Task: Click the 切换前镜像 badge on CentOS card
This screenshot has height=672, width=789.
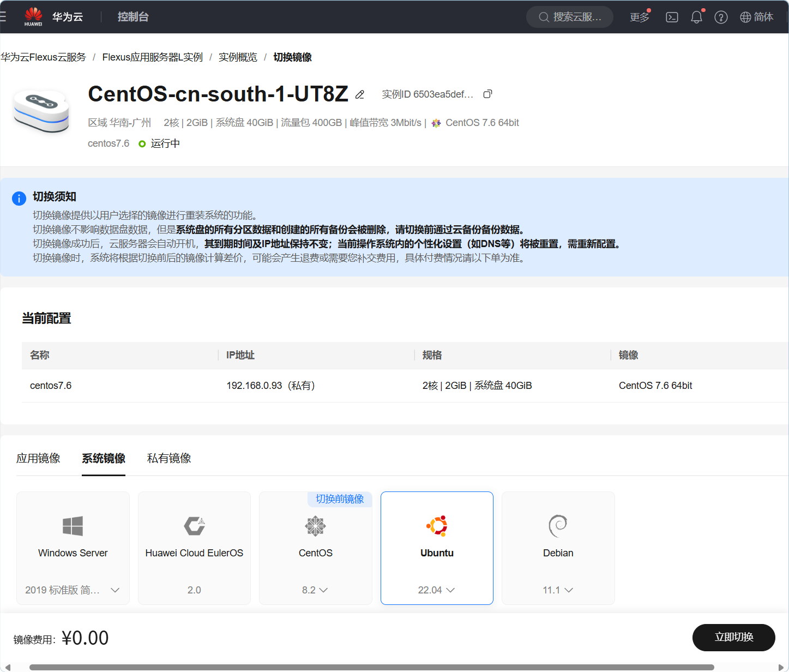Action: (340, 499)
